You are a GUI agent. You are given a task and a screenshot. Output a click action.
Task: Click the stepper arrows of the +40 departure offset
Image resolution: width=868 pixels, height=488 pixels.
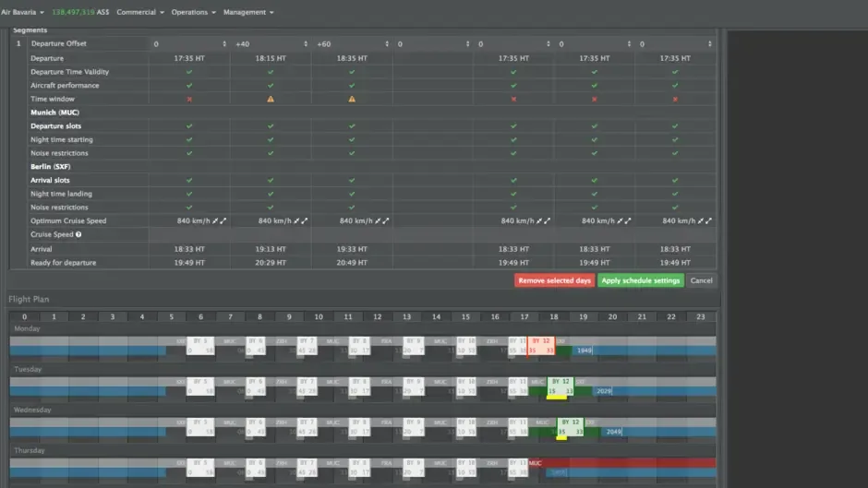[306, 43]
